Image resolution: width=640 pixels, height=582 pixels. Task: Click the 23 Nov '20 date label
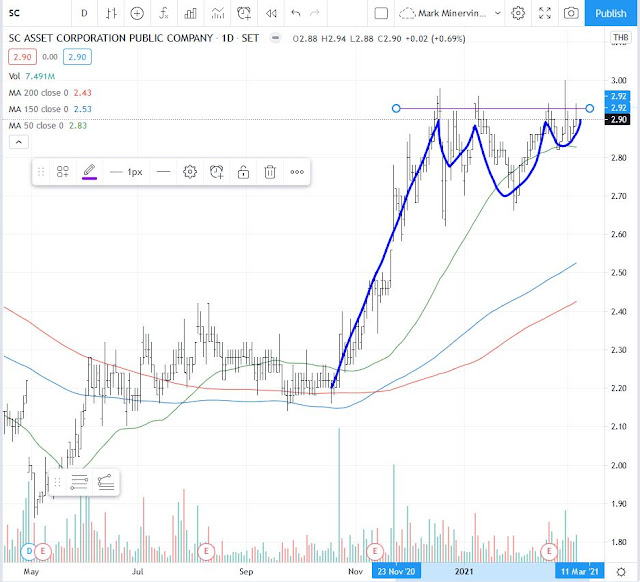(396, 571)
